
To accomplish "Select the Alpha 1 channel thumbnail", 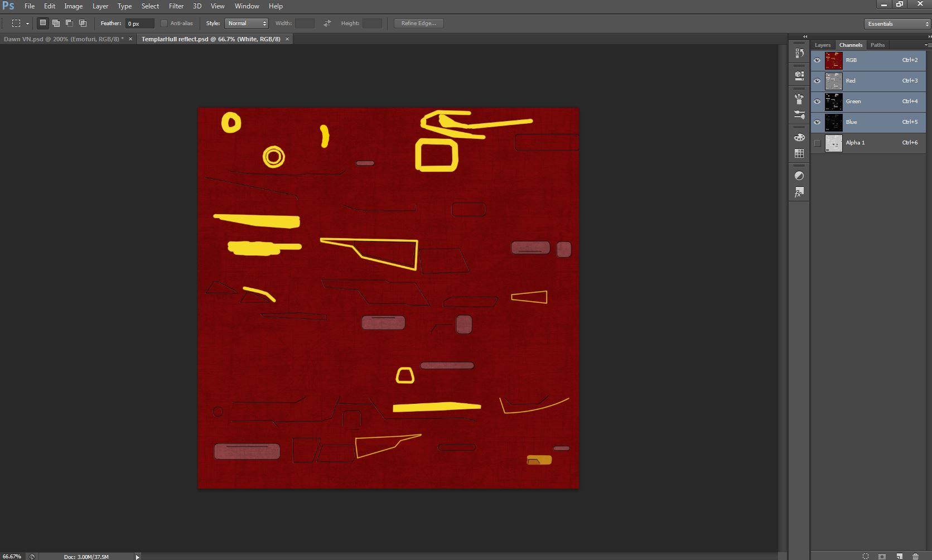I will pyautogui.click(x=834, y=143).
